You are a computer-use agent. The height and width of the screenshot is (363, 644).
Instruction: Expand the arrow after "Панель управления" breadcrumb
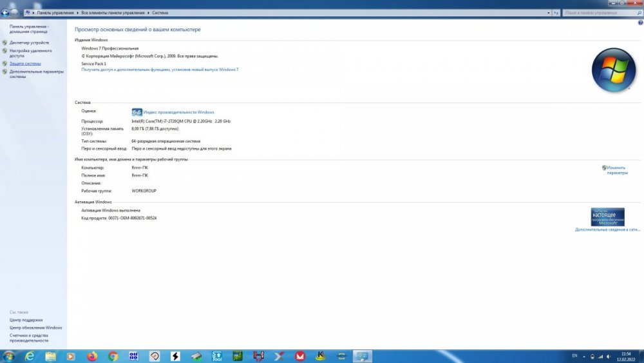click(x=77, y=13)
